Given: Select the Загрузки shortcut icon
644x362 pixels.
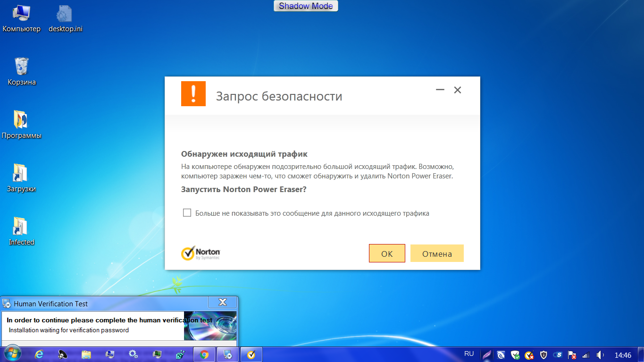Looking at the screenshot, I should 22,178.
